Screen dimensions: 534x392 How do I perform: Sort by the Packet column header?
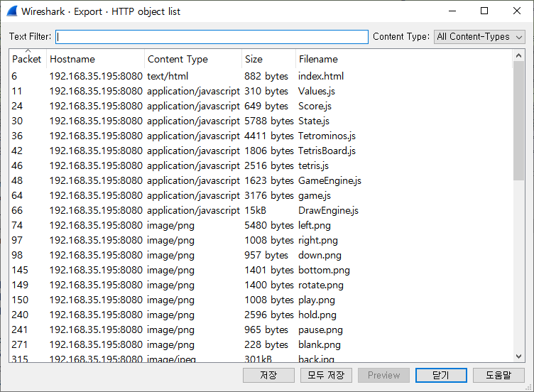(x=26, y=59)
